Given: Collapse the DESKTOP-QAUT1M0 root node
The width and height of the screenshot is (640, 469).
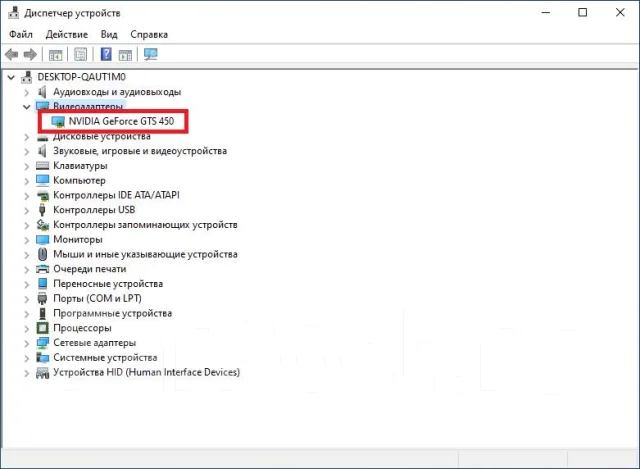Looking at the screenshot, I should [11, 77].
